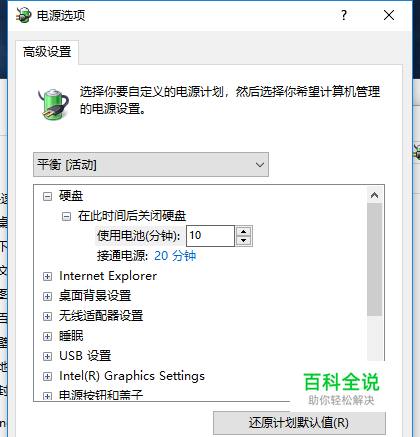Expand the USB 设置 node
The width and height of the screenshot is (420, 437).
[x=47, y=356]
